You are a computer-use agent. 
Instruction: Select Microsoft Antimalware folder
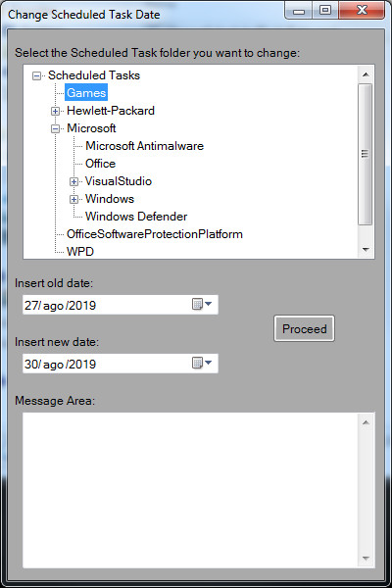point(144,146)
